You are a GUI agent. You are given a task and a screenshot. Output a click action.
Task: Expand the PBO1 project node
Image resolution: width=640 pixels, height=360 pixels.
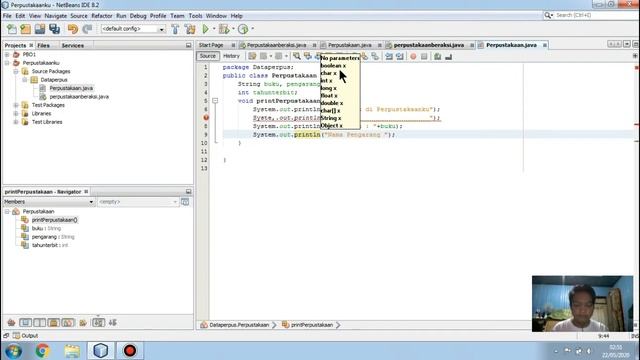[x=7, y=54]
